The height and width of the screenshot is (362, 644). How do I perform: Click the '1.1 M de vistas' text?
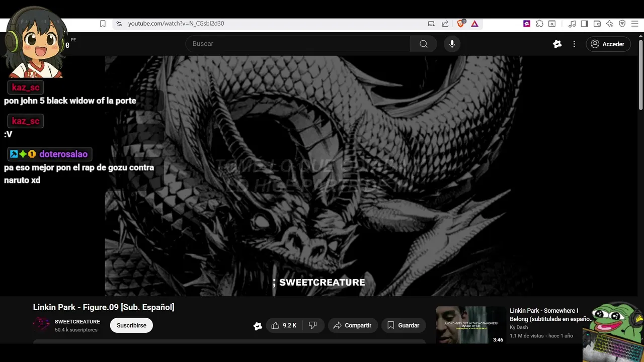(527, 335)
